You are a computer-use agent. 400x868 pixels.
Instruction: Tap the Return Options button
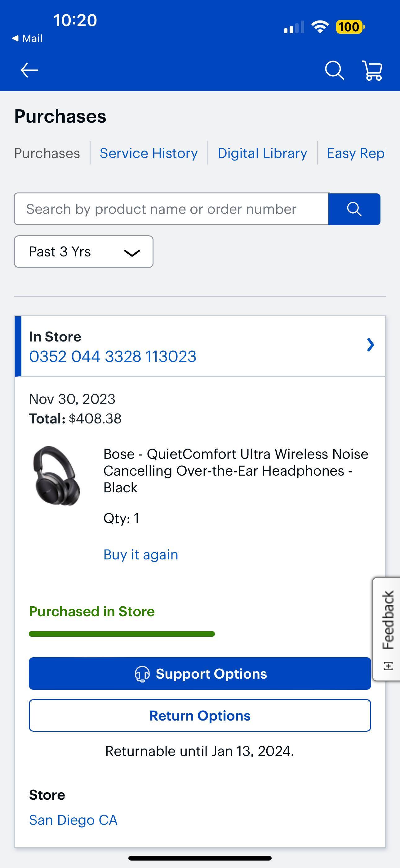click(x=200, y=715)
